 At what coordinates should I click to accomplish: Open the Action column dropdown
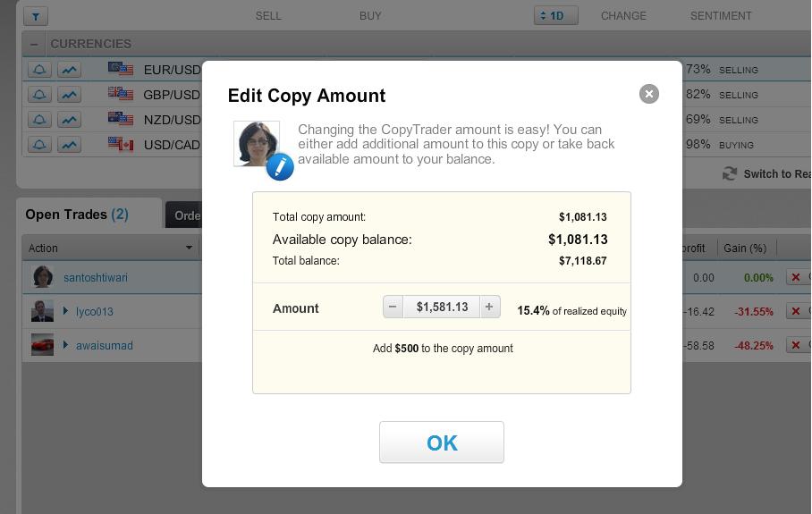point(189,248)
